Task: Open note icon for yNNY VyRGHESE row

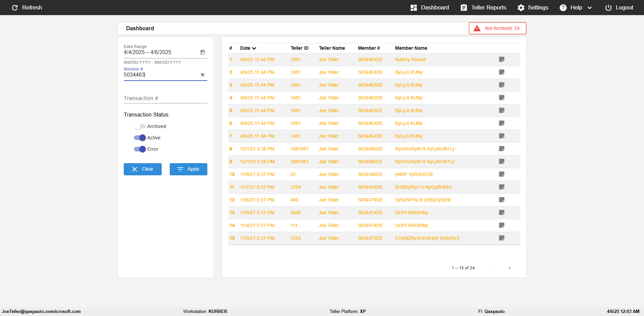Action: click(501, 174)
